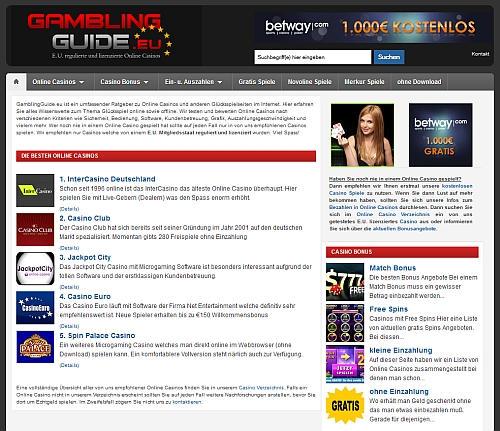Open the Gratis Spiele menu item
The width and height of the screenshot is (500, 431).
pos(257,82)
